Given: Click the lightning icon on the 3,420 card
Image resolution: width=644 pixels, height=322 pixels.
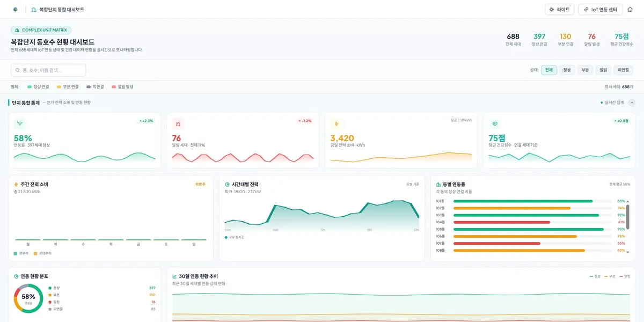Looking at the screenshot, I should pos(336,124).
